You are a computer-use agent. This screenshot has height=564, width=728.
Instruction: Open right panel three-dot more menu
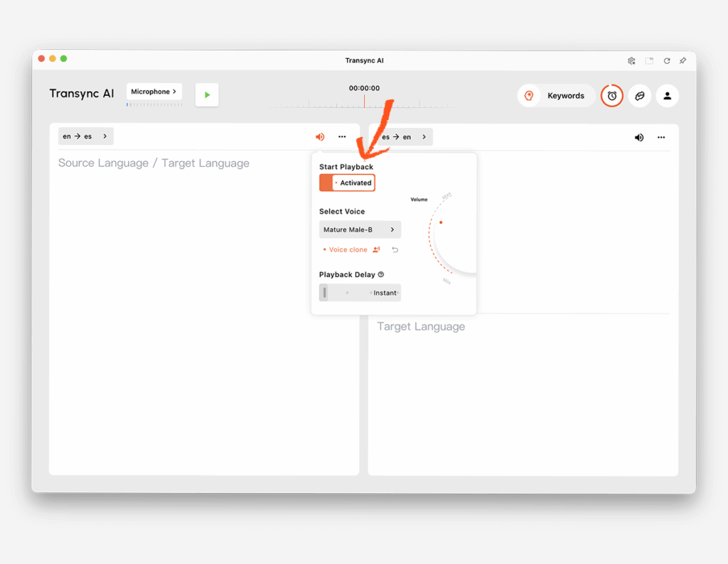661,137
